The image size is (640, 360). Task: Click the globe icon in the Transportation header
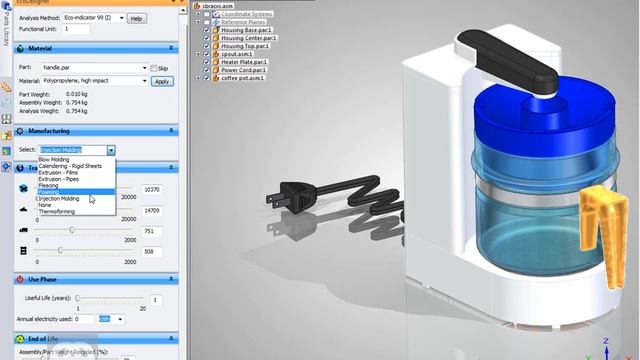(20, 168)
